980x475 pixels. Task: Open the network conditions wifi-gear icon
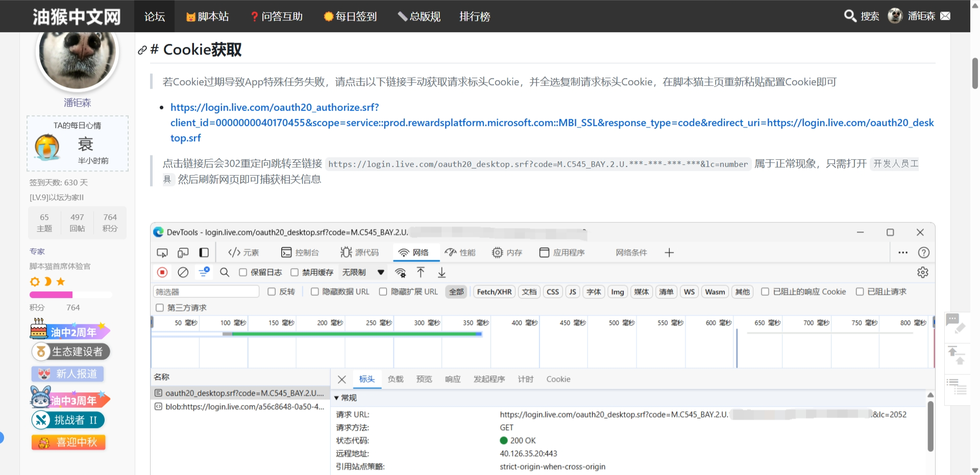click(x=401, y=272)
